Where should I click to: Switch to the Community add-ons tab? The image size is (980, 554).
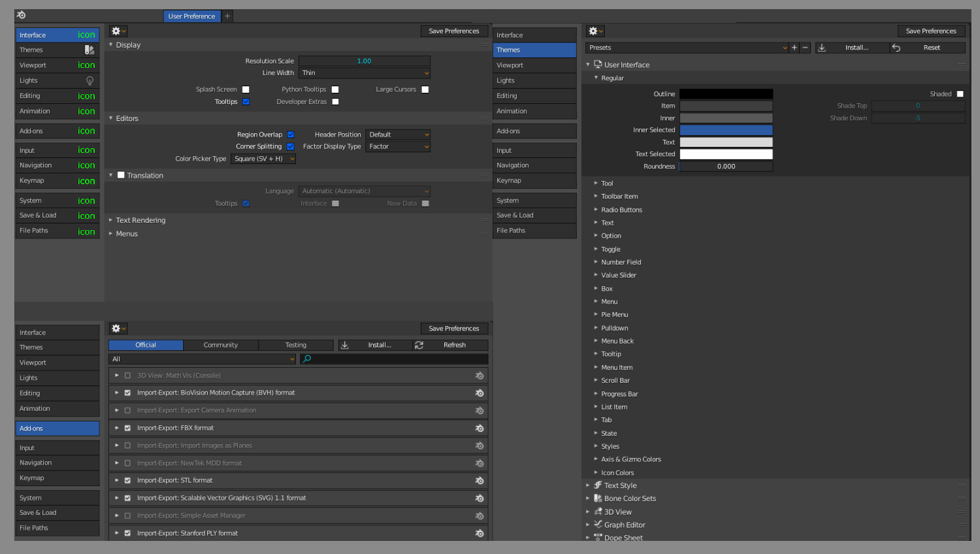click(x=221, y=345)
